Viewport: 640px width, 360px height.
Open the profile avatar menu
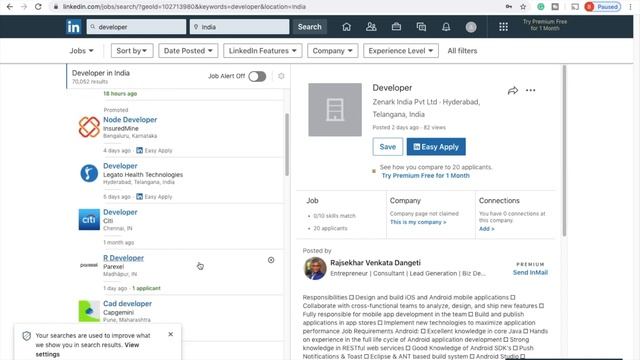pos(471,27)
